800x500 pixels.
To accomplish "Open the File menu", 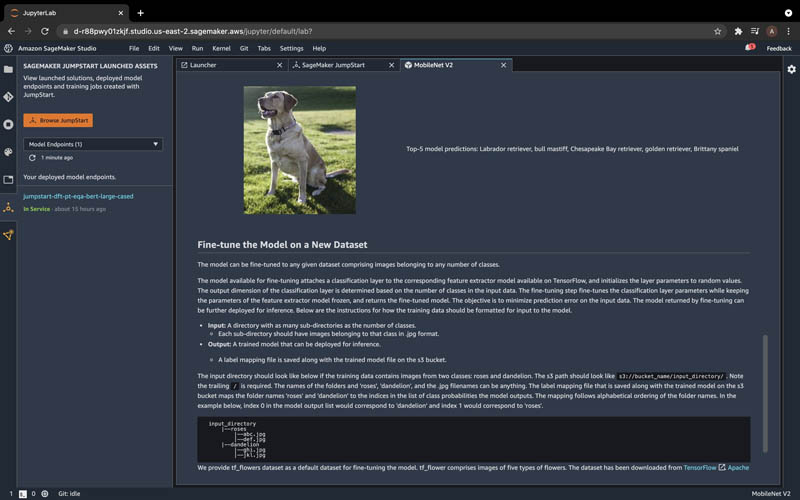I will 134,48.
